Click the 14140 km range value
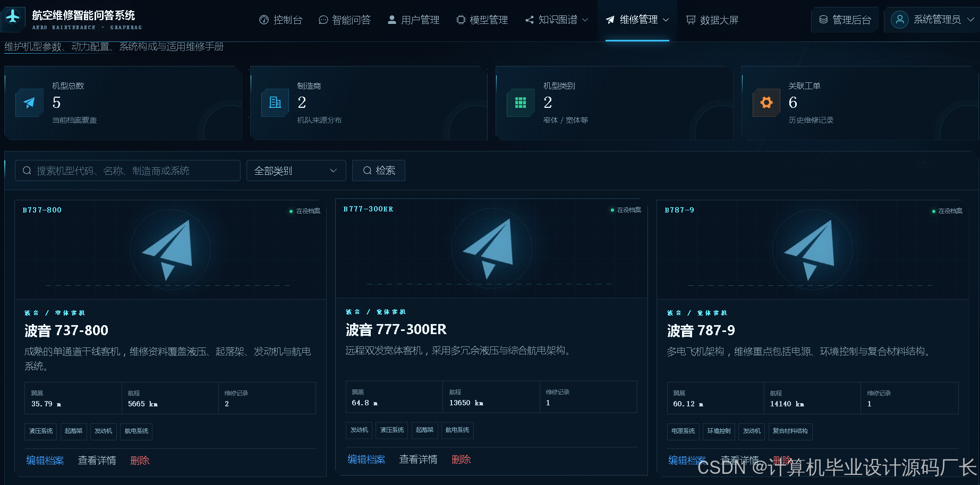This screenshot has height=485, width=980. (x=787, y=404)
